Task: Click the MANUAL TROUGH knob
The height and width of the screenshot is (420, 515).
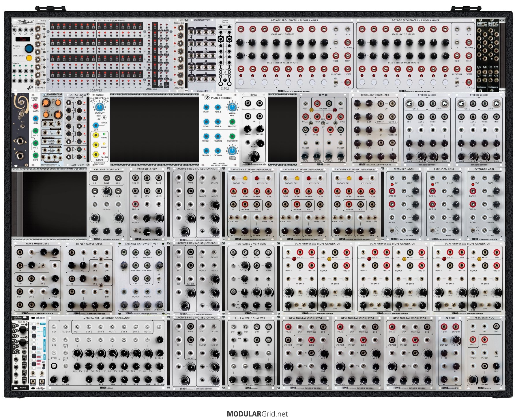Action: (x=232, y=151)
